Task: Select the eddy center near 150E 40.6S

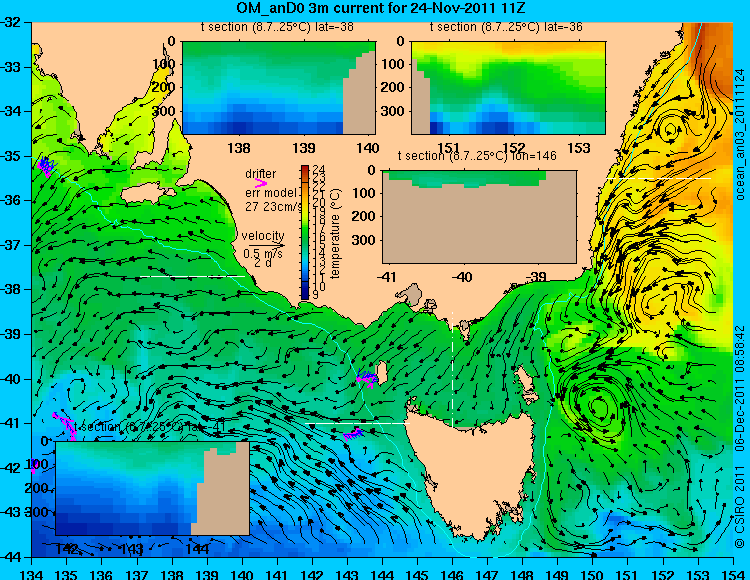Action: [597, 406]
